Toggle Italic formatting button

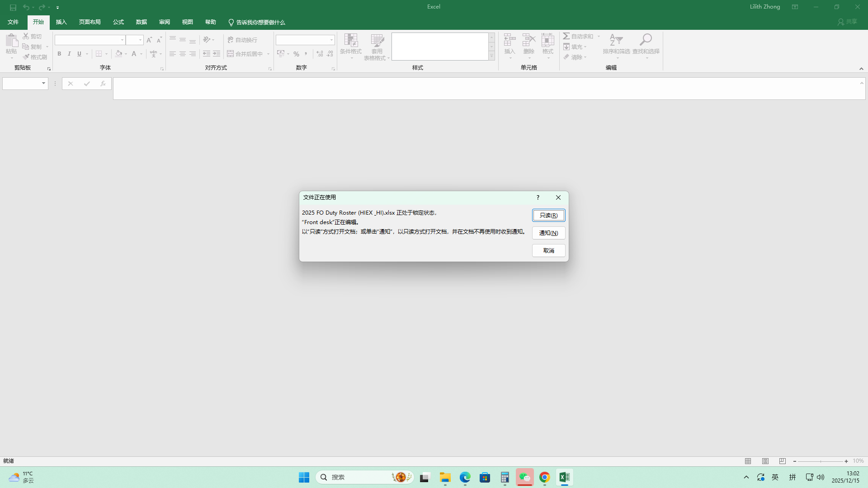tap(69, 54)
